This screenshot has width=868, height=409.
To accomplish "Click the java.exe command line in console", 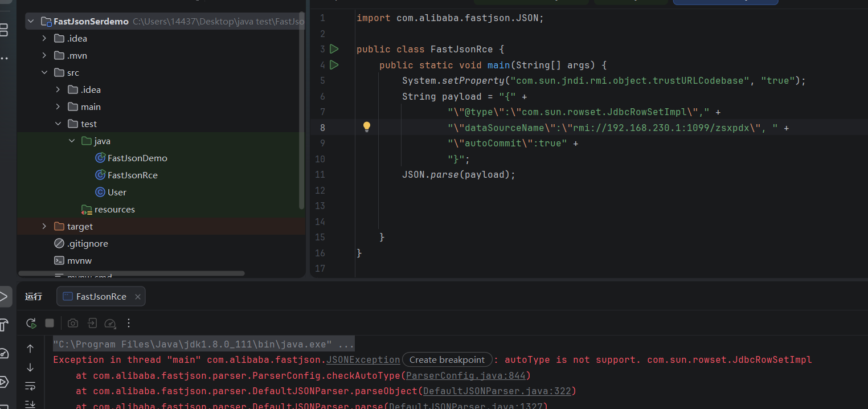I will (203, 344).
